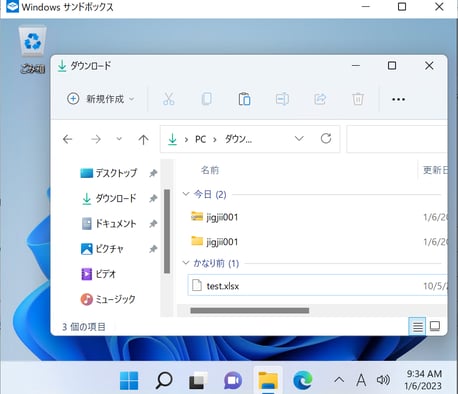Screen dimensions: 458x394
Task: Switch to large thumbnails view
Action: [435, 326]
